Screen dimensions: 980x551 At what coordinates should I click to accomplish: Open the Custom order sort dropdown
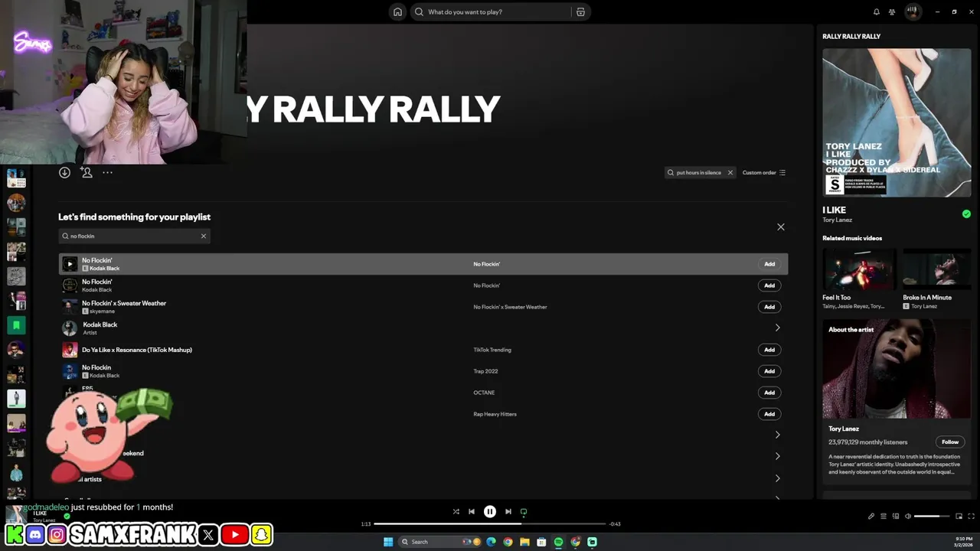click(x=764, y=173)
